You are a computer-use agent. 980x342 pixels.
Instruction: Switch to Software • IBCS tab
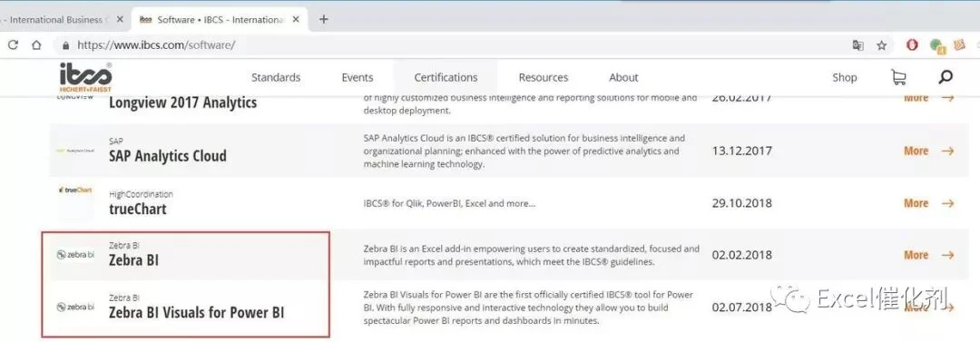tap(219, 19)
